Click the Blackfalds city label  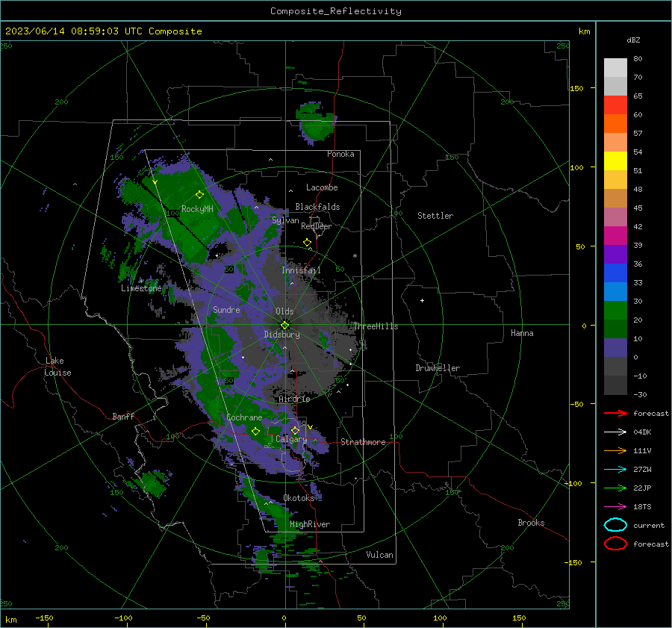(x=317, y=207)
